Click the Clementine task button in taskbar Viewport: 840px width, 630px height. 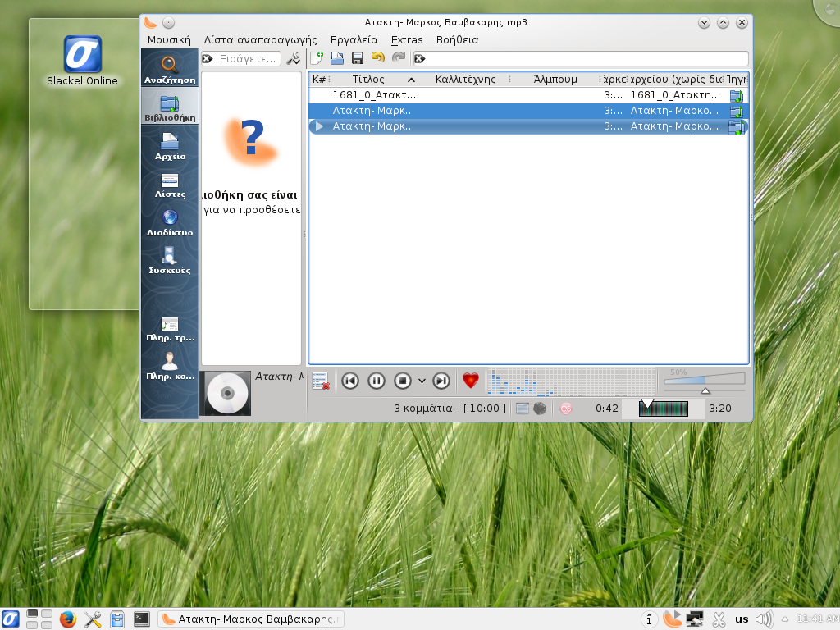click(251, 619)
